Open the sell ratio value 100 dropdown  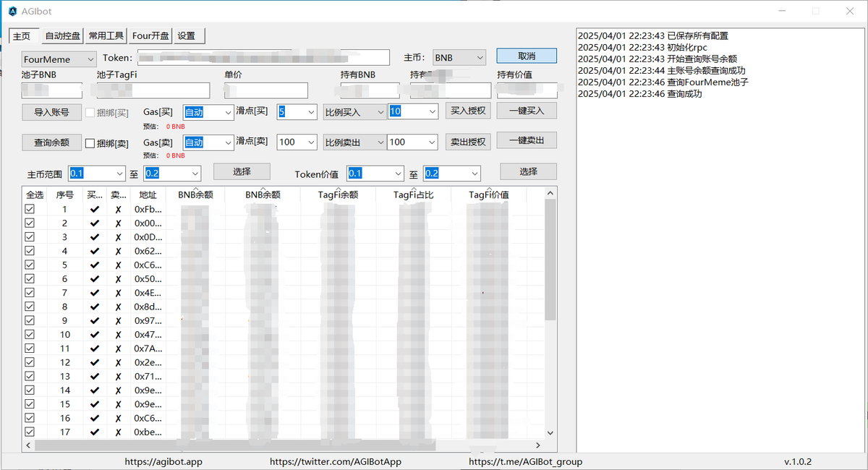pos(412,142)
